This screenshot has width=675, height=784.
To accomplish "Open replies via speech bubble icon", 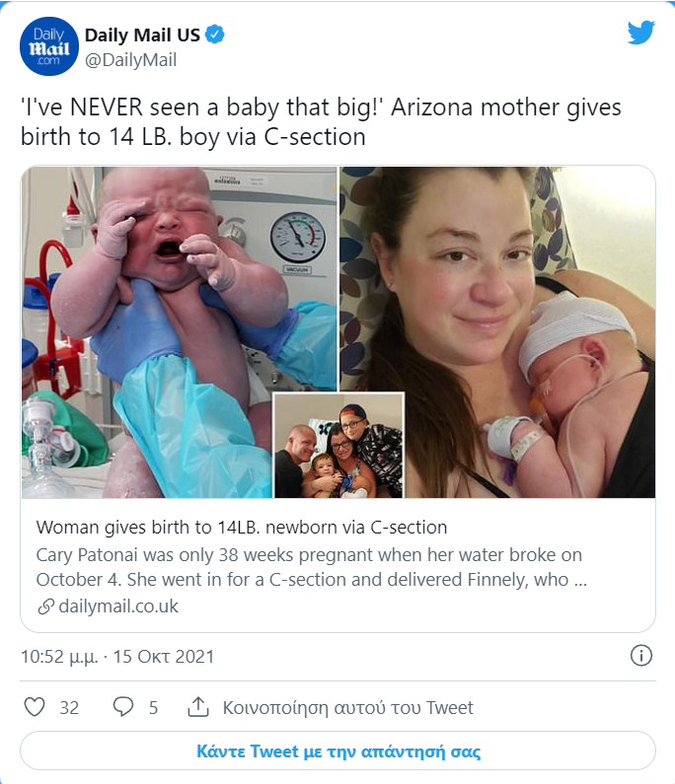I will pos(123,707).
